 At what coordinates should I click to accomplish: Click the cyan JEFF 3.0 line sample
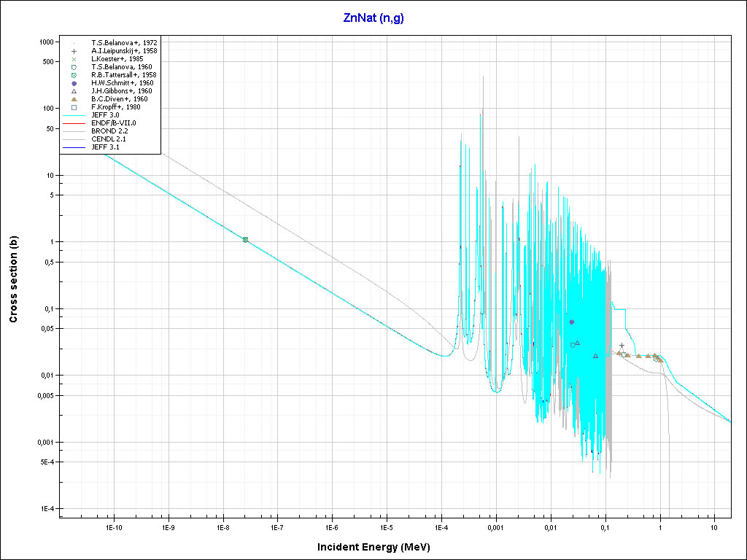click(x=74, y=115)
